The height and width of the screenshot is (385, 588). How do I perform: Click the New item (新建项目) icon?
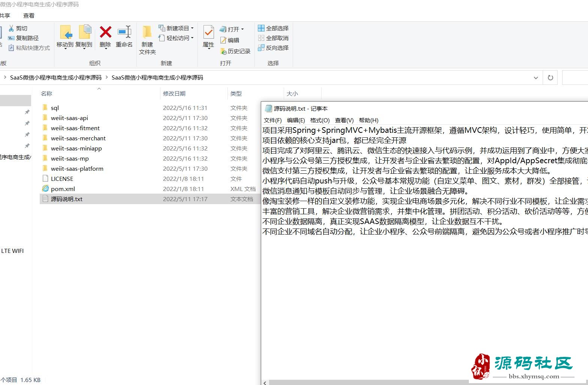point(162,28)
